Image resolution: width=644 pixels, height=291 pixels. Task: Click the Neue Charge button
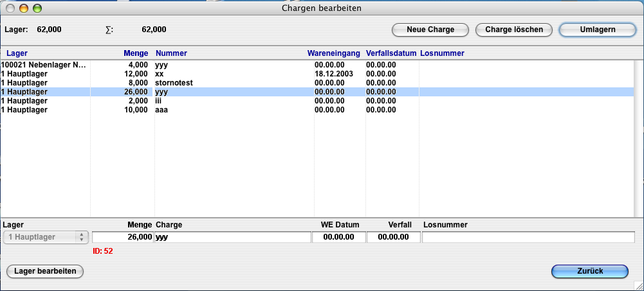click(430, 30)
